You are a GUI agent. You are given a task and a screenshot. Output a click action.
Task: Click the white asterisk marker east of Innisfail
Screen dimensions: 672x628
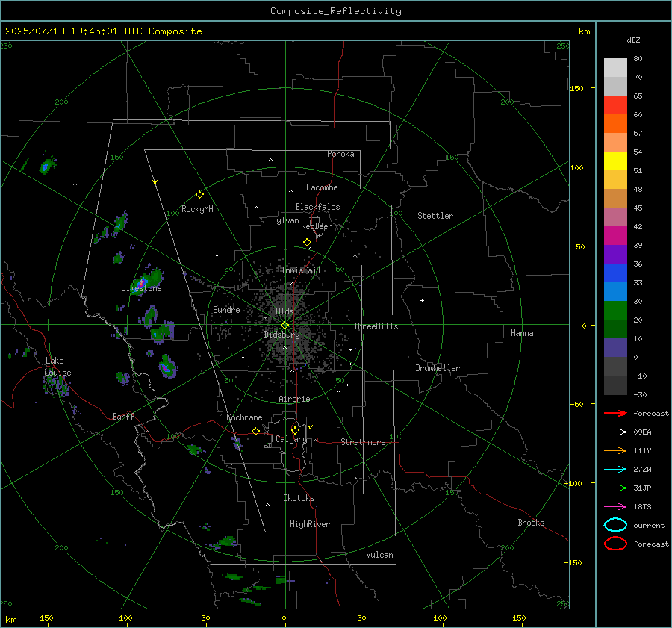click(x=355, y=256)
